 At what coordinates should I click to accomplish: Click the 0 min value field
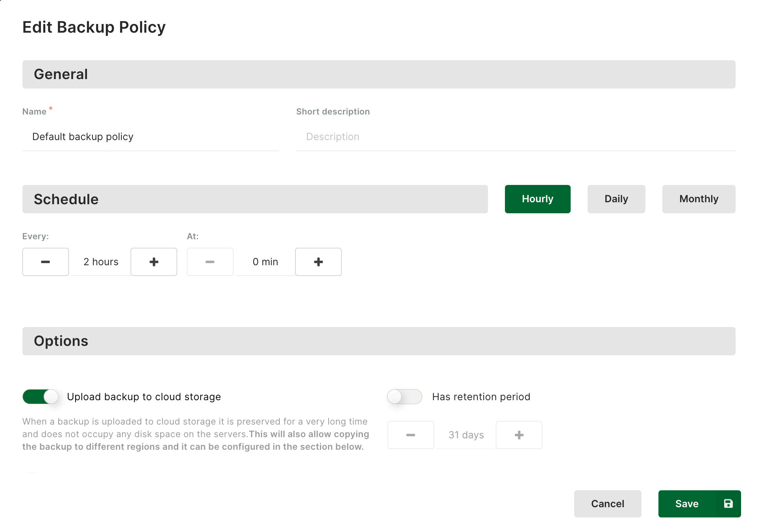265,262
